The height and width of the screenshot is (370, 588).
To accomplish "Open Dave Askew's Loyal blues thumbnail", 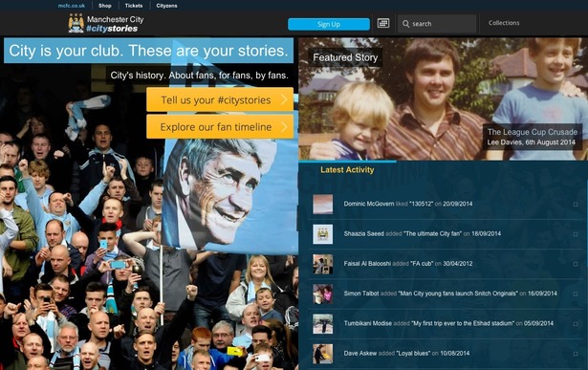I will [323, 354].
